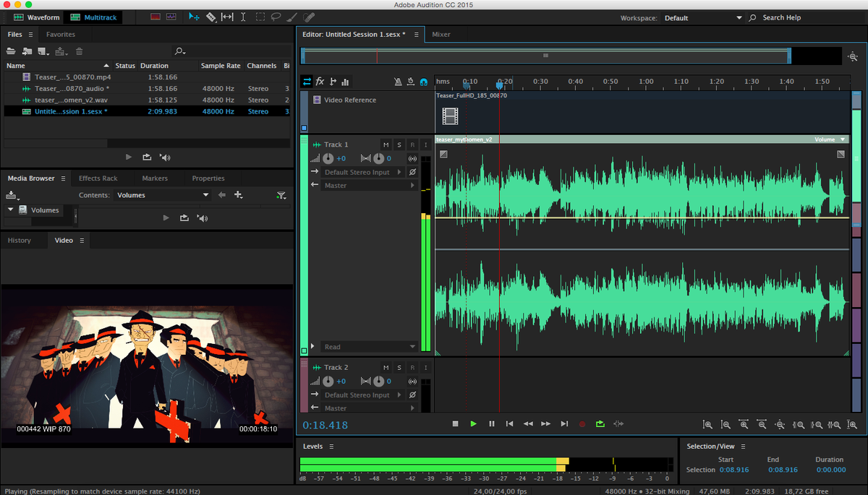Image resolution: width=868 pixels, height=495 pixels.
Task: Enable loop playback in the transport bar
Action: click(x=600, y=424)
